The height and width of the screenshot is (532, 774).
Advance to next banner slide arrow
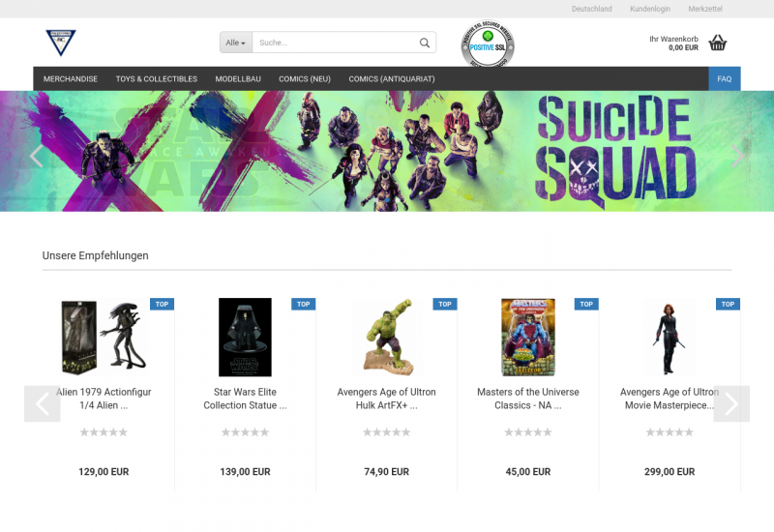pyautogui.click(x=739, y=156)
